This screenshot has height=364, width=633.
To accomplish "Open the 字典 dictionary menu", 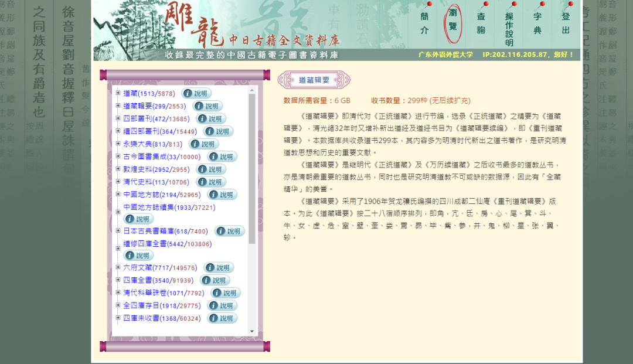I will point(537,23).
